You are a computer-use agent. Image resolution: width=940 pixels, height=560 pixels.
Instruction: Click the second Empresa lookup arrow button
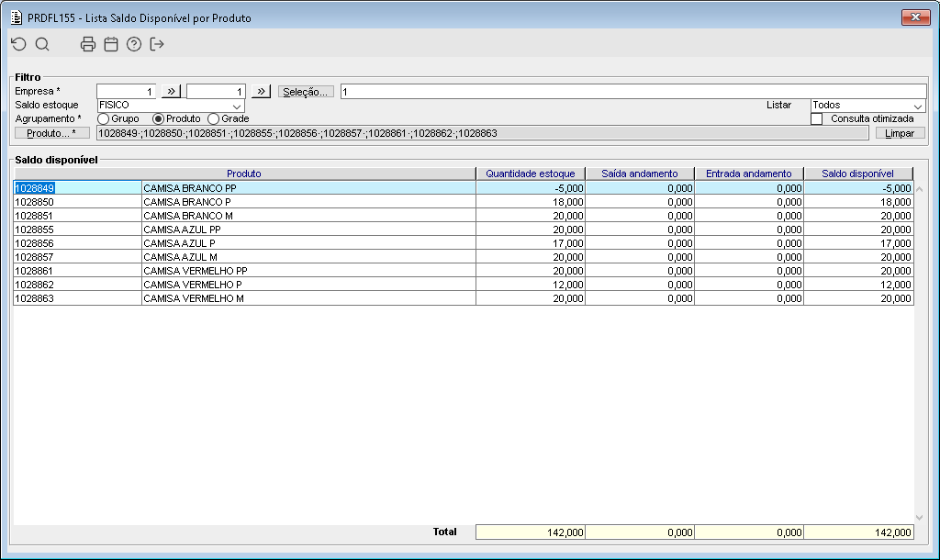click(x=262, y=91)
